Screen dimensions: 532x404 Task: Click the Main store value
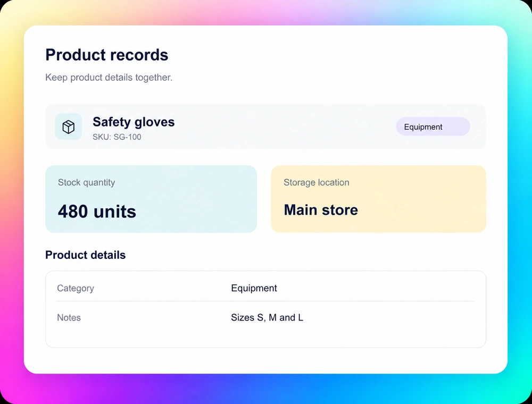click(x=321, y=210)
